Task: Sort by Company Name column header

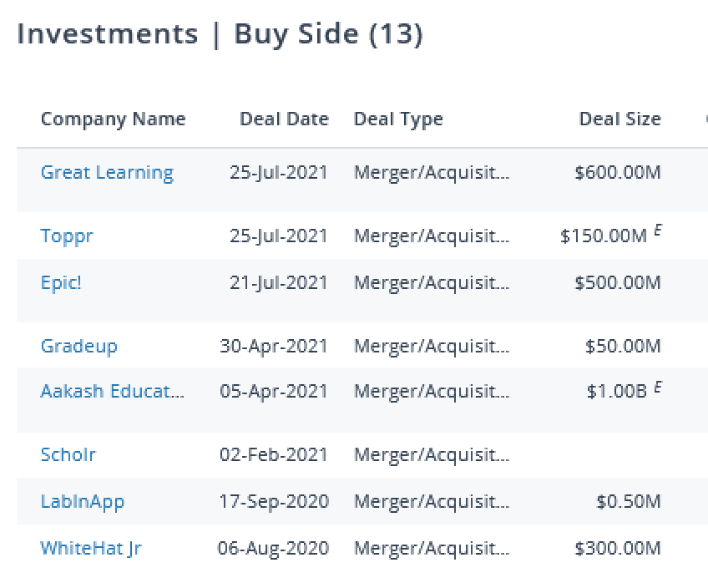Action: coord(113,119)
